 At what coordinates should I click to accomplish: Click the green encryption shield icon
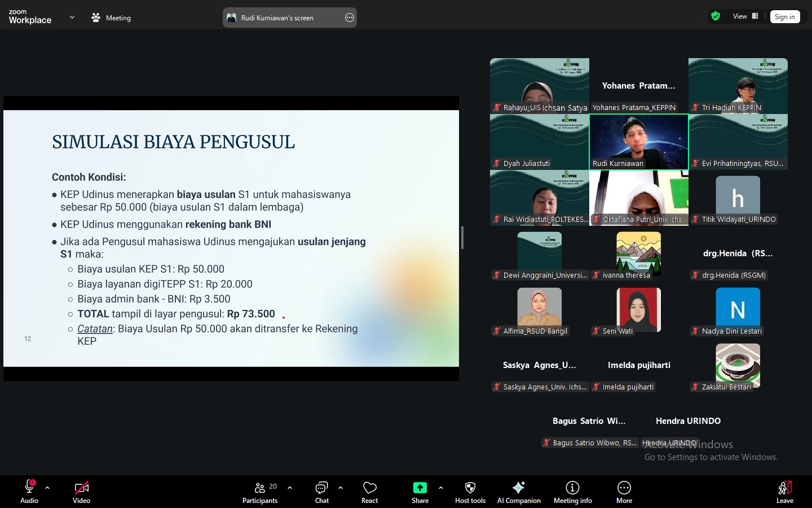716,16
